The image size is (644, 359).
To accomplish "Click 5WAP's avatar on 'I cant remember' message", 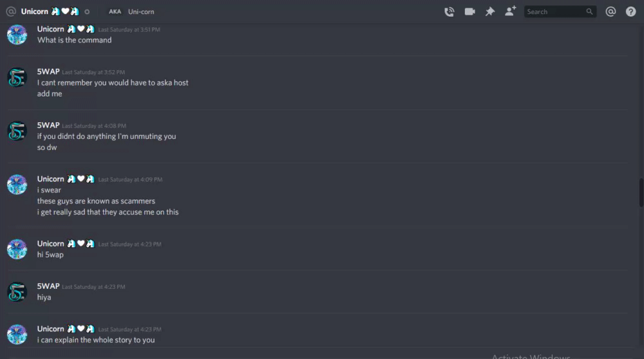I will pyautogui.click(x=17, y=77).
